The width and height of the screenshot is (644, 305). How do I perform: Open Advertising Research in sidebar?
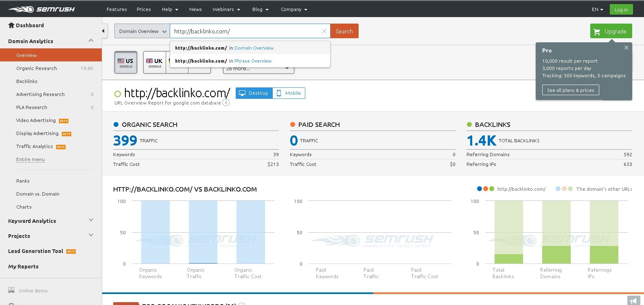tap(40, 94)
